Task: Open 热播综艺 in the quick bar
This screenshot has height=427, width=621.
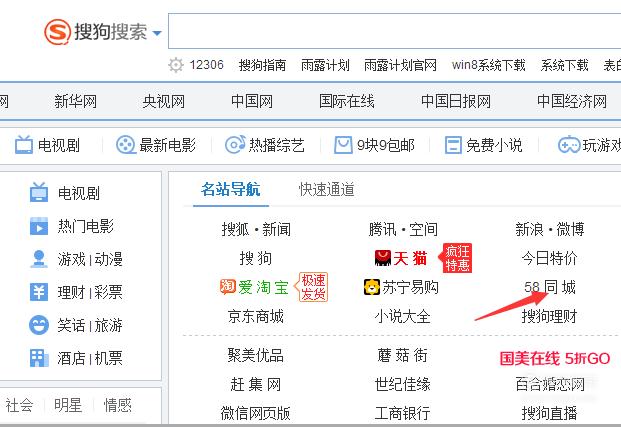Action: tap(276, 145)
